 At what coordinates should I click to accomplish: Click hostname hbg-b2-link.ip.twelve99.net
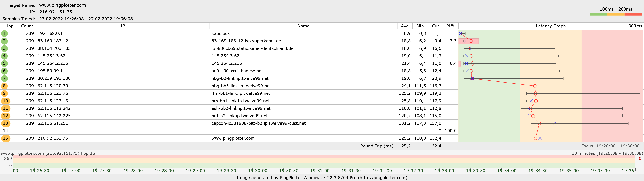240,78
